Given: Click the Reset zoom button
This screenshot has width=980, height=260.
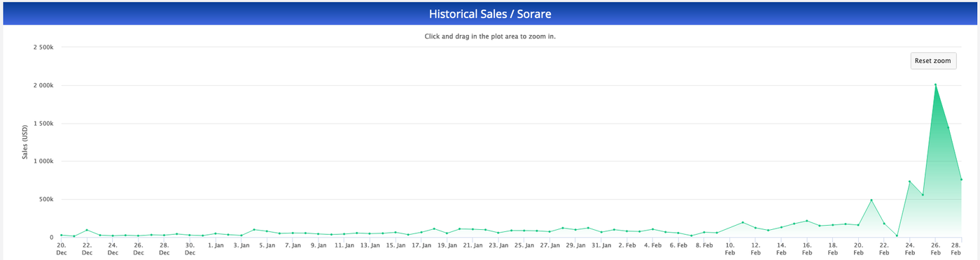Looking at the screenshot, I should tap(932, 61).
